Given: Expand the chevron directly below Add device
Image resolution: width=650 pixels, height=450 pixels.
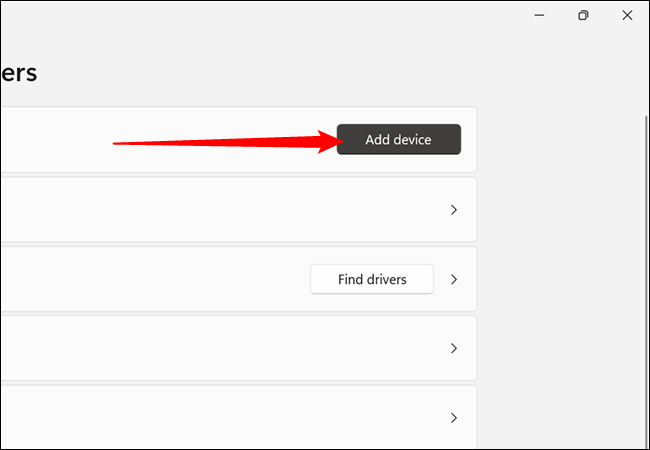Looking at the screenshot, I should [x=453, y=210].
